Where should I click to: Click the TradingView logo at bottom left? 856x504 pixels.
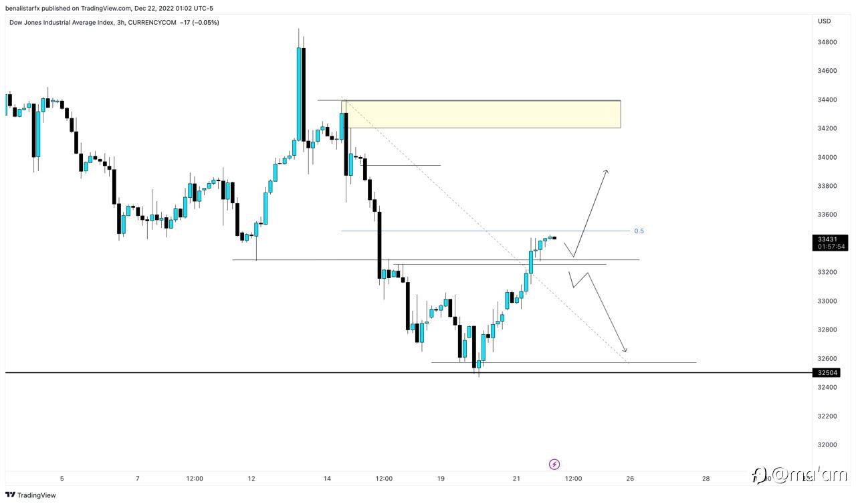pos(31,495)
